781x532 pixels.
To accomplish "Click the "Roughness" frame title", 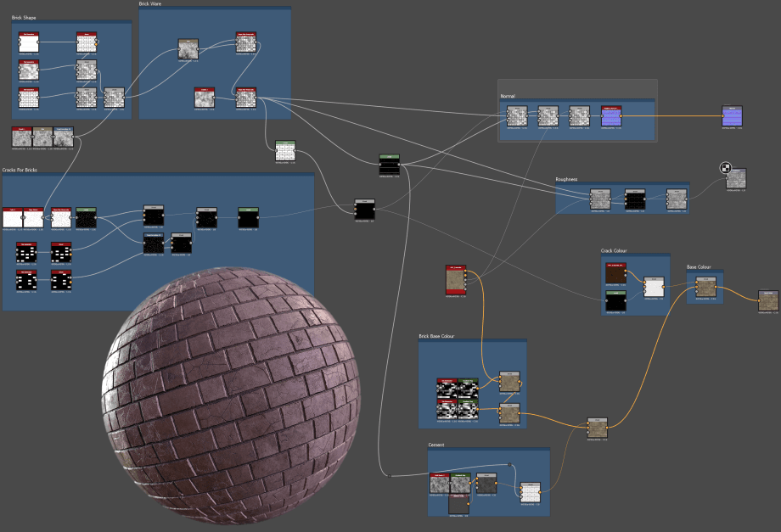I will click(567, 179).
